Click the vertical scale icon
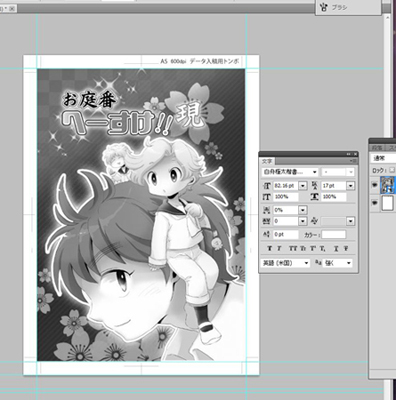 (x=267, y=197)
